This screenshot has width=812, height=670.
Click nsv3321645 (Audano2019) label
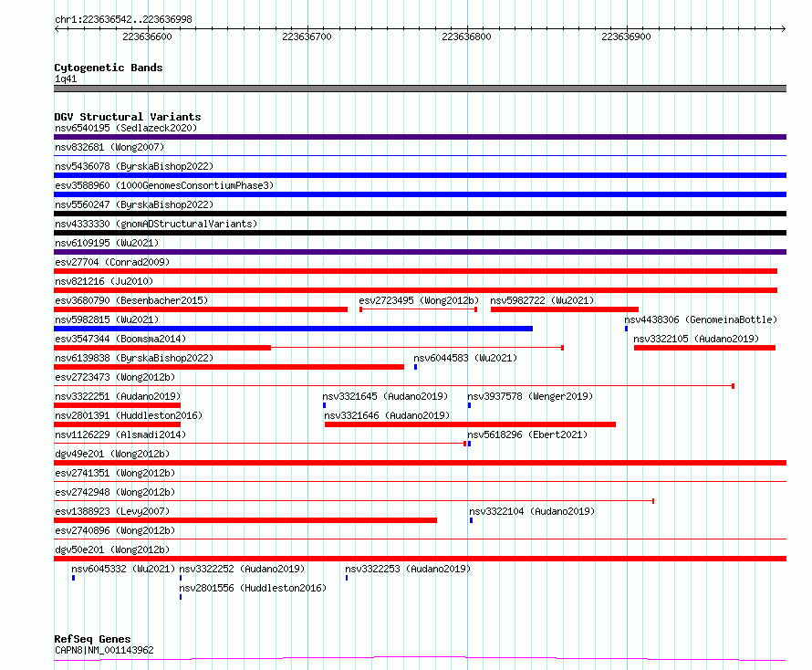pyautogui.click(x=385, y=396)
